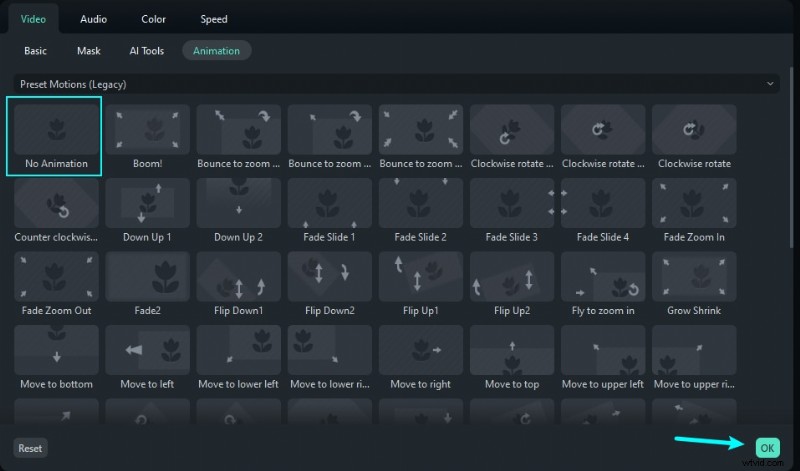This screenshot has width=800, height=471.
Task: Choose the Fly to zoom in preset
Action: coord(603,283)
